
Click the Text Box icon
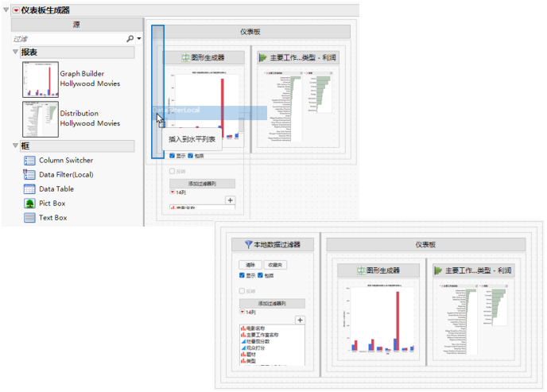point(29,218)
